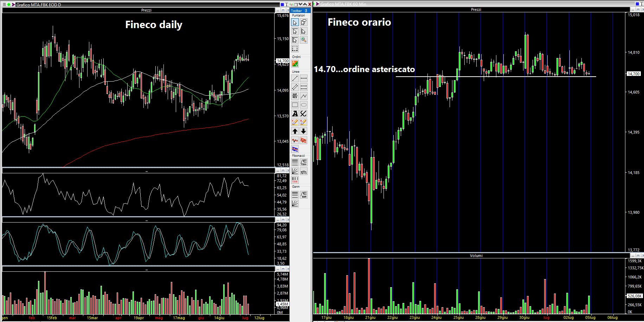Image resolution: width=644 pixels, height=322 pixels.
Task: Click the Volumi panel header in hourly chart
Action: click(476, 256)
